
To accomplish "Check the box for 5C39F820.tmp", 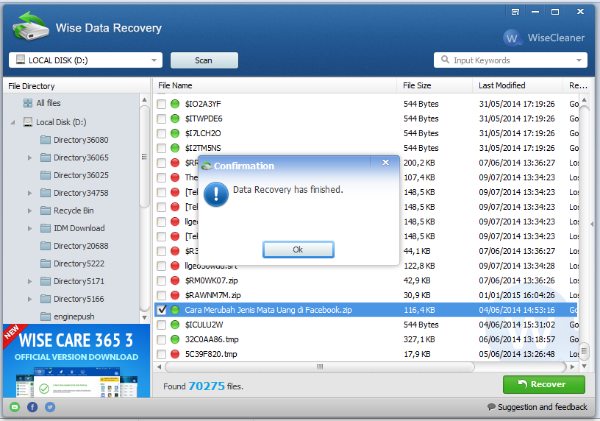I will 161,354.
